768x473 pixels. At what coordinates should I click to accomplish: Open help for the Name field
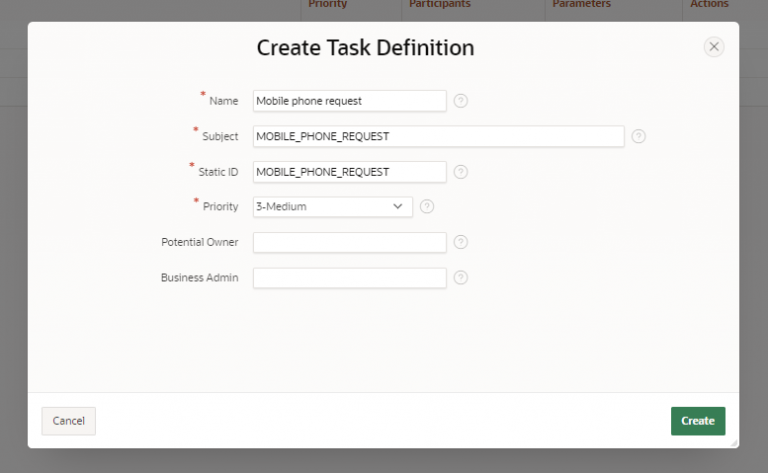coord(460,101)
